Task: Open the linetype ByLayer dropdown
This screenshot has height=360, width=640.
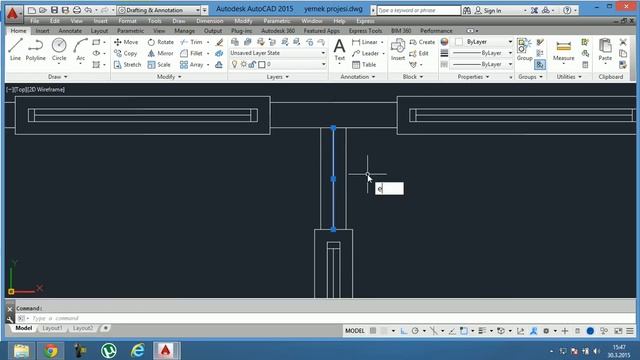Action: (x=482, y=64)
